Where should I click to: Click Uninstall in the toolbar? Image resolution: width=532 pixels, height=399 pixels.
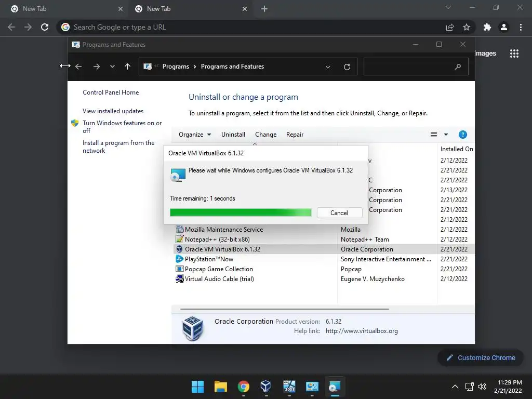click(x=233, y=135)
